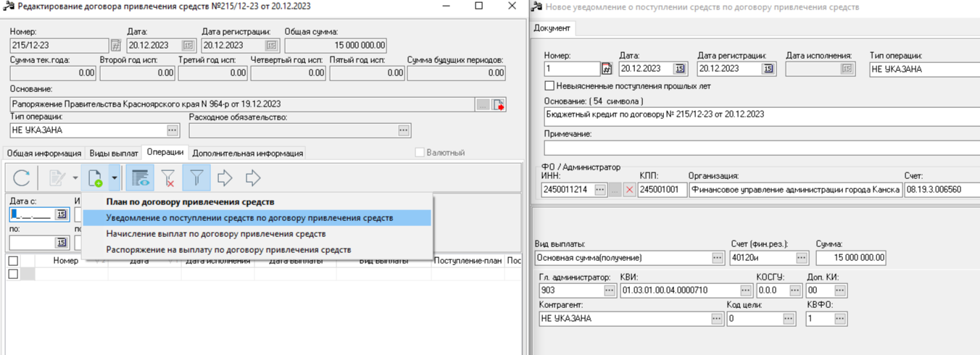Viewport: 980px width, 355px height.
Task: Open the 'Операции' tab
Action: 165,152
